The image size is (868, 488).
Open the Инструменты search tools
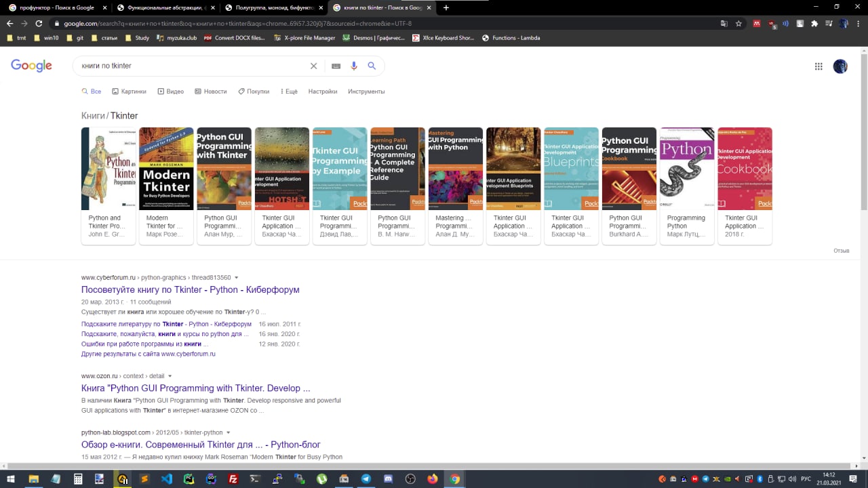pos(366,91)
